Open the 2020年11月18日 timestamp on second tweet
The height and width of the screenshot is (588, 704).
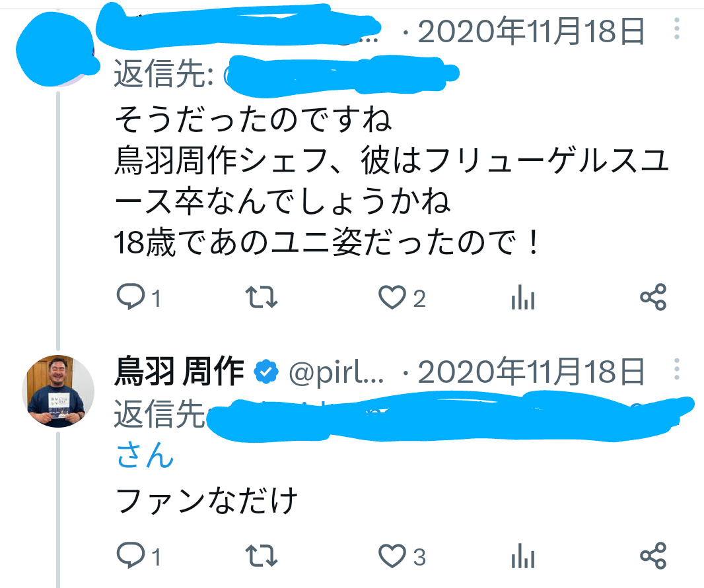click(532, 372)
